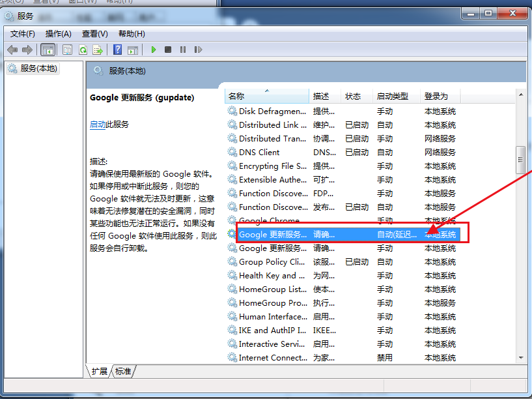
Task: Click the gear icon beside Extensible Authentication row
Action: [x=232, y=179]
